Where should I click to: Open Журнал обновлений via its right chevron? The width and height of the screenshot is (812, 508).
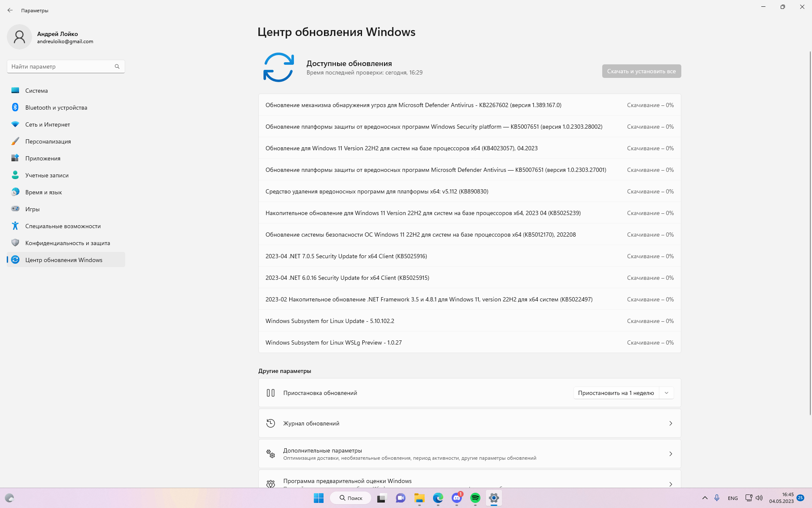pos(671,423)
